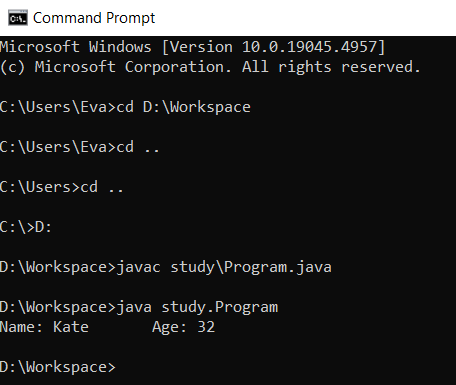456x385 pixels.
Task: Click the Microsoft Corporation copyright line
Action: point(210,67)
